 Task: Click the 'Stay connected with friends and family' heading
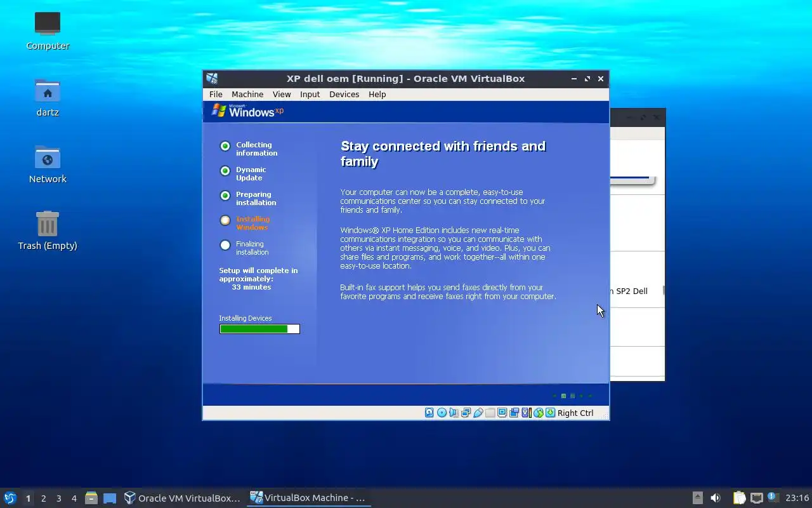click(443, 154)
